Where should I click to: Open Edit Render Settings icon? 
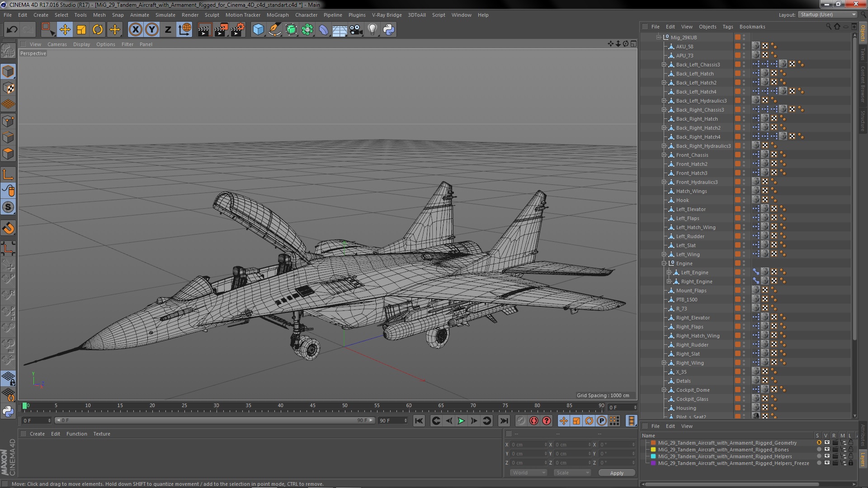pyautogui.click(x=238, y=30)
